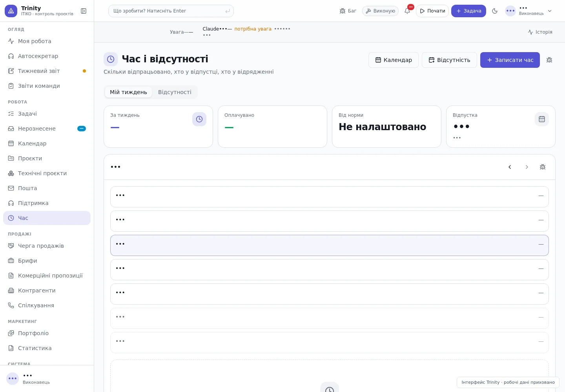Select the Мій тиждень tab
This screenshot has width=565, height=392.
pos(128,92)
